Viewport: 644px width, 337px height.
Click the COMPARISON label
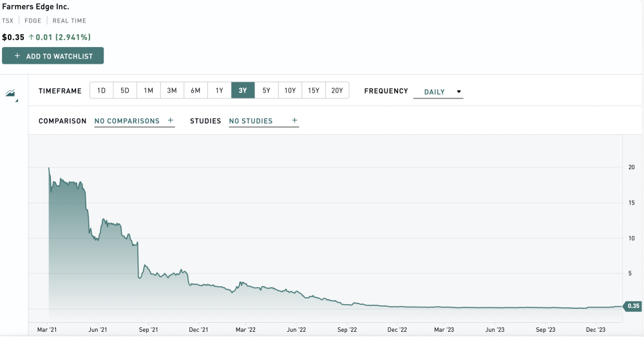point(62,121)
